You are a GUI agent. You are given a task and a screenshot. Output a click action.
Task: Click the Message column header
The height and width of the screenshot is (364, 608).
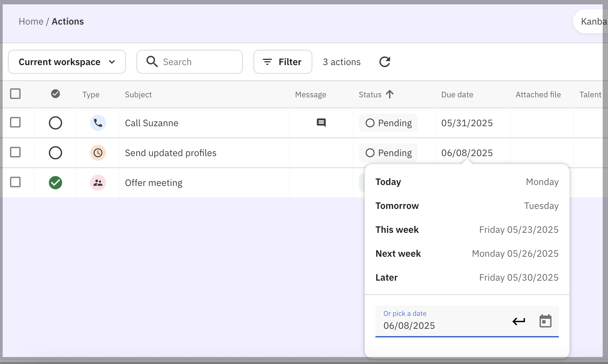click(311, 95)
